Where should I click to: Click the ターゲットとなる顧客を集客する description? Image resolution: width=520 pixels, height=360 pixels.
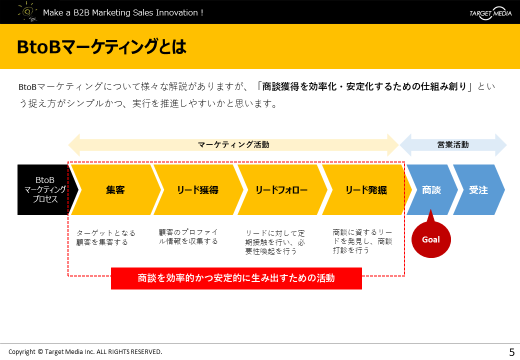[x=106, y=237]
